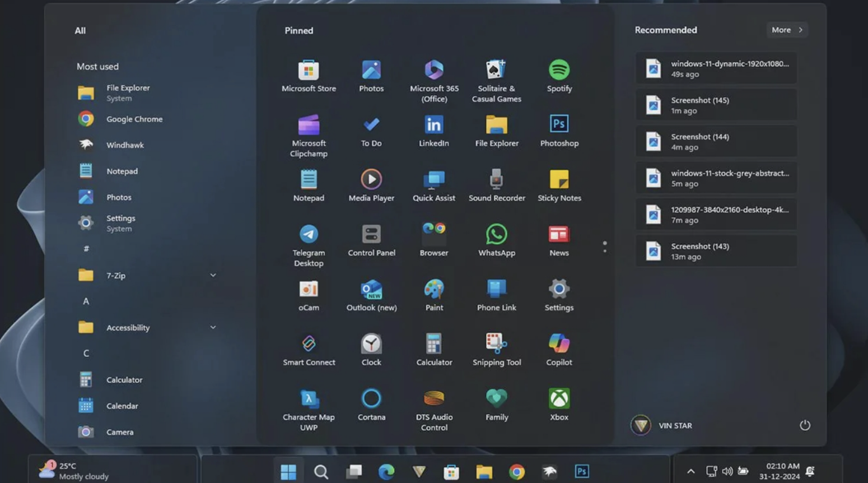Launch Quick Assist

coord(434,186)
